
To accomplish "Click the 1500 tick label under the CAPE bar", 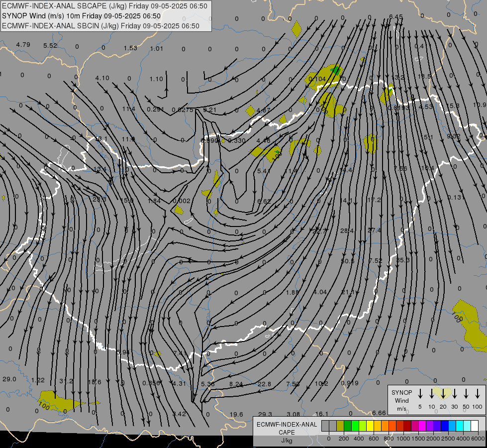I will click(418, 439).
